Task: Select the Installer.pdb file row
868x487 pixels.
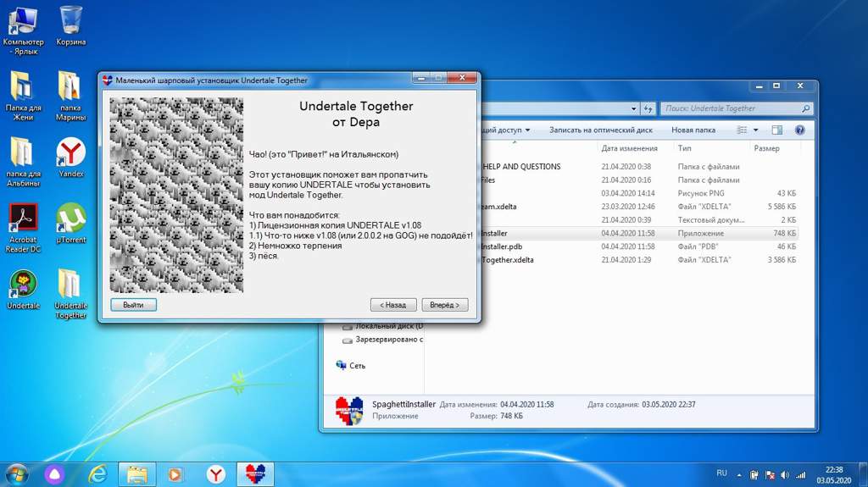Action: [639, 246]
